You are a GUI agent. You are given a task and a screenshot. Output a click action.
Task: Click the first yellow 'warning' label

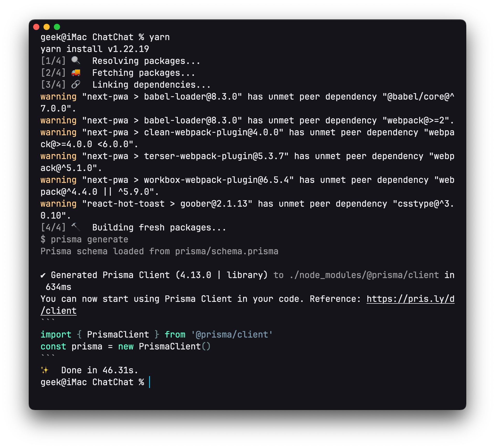pyautogui.click(x=59, y=97)
